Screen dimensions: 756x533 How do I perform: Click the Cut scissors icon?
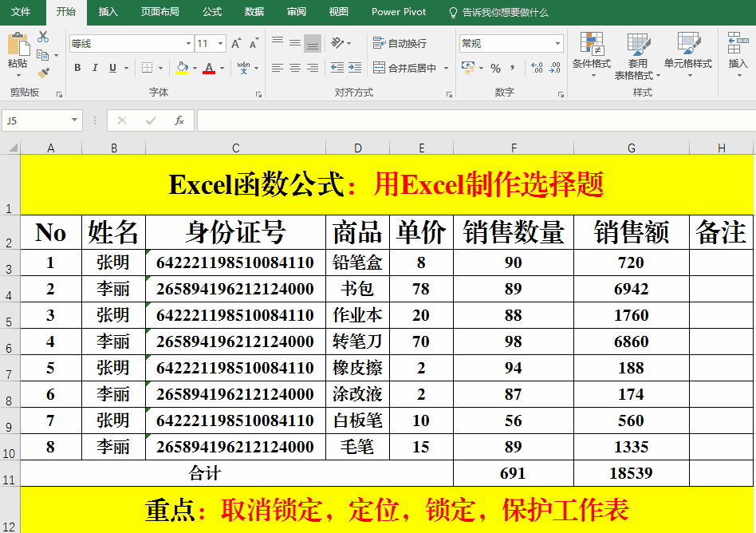point(43,37)
